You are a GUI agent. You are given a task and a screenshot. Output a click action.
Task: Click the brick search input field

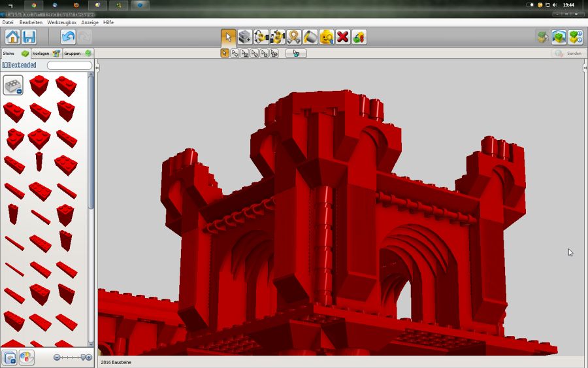click(x=69, y=65)
